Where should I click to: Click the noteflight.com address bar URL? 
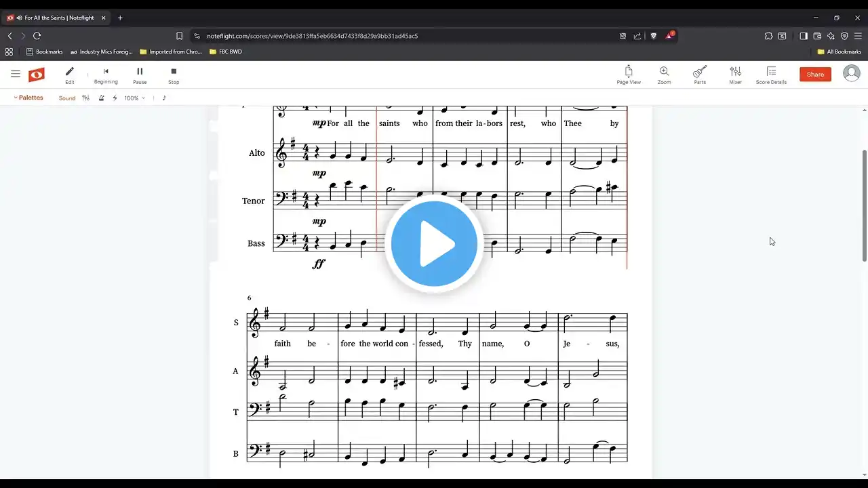pyautogui.click(x=312, y=36)
